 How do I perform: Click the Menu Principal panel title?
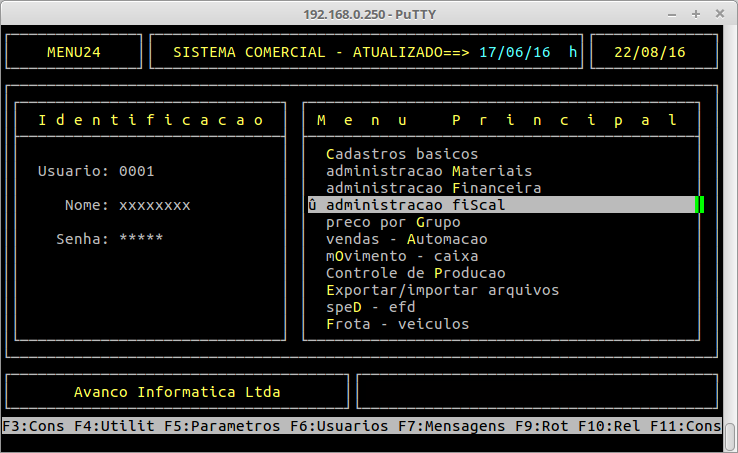click(499, 120)
